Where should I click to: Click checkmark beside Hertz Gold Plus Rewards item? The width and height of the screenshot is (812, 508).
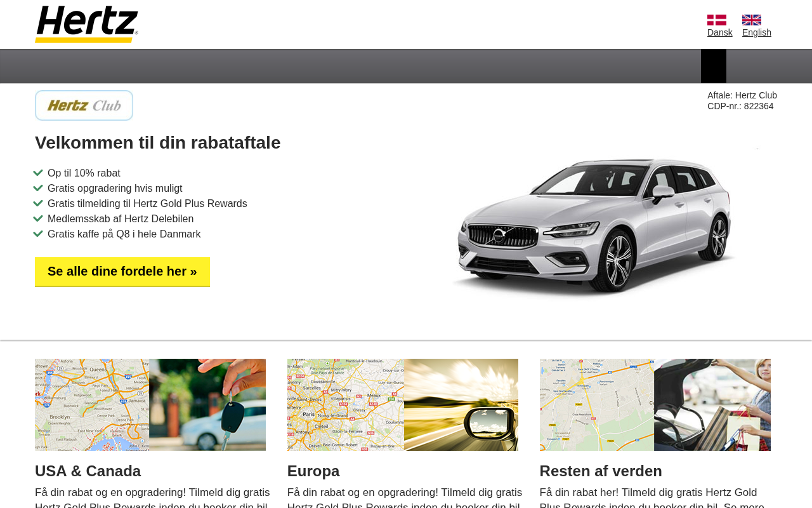tap(38, 203)
